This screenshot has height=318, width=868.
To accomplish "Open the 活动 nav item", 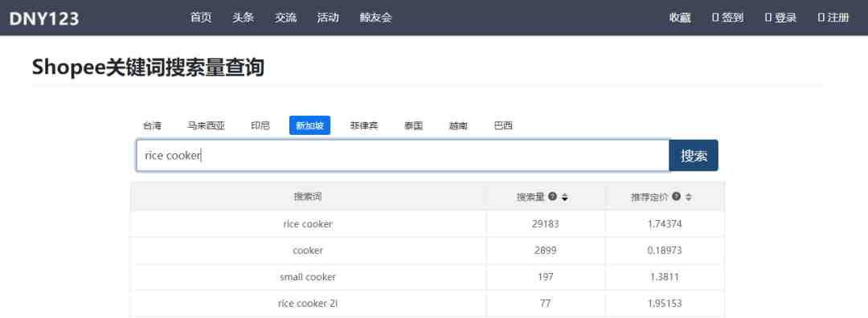I will click(x=328, y=18).
